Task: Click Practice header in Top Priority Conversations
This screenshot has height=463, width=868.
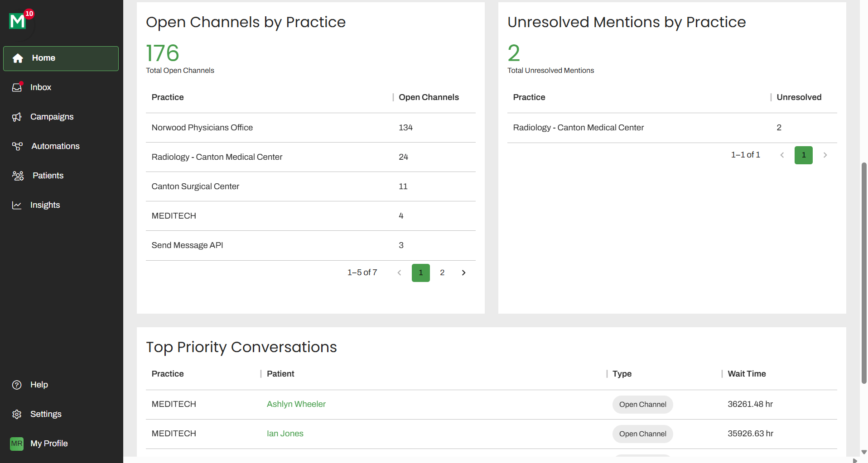Action: click(168, 374)
